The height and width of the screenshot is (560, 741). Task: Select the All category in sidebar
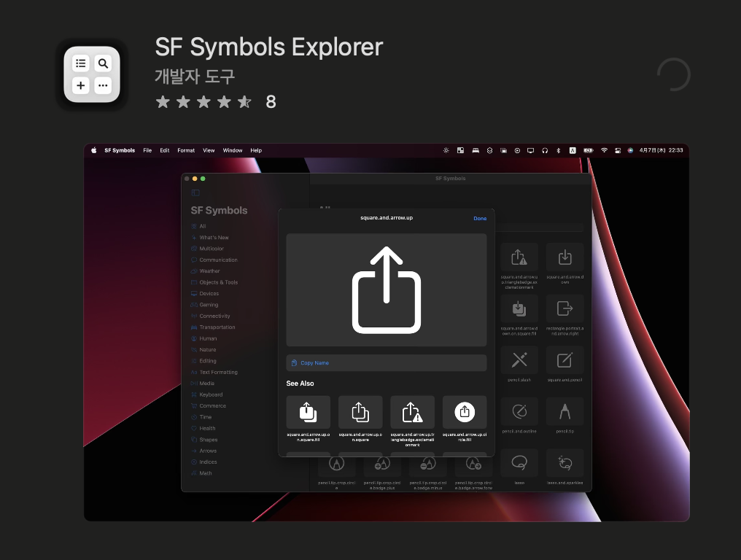pos(199,226)
